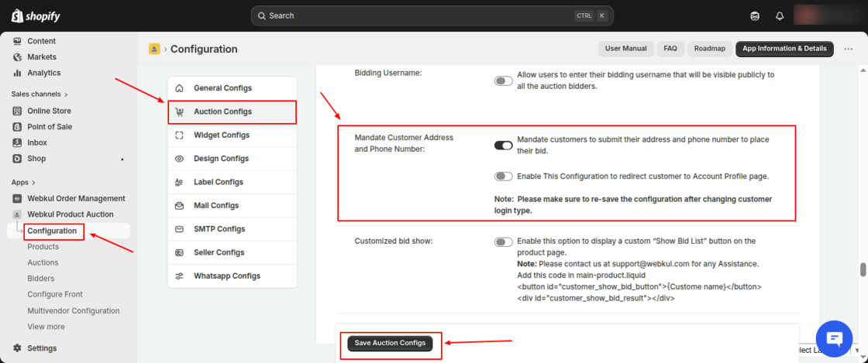This screenshot has height=363, width=868.
Task: Go to Whatsapp Configs tab
Action: tap(232, 276)
